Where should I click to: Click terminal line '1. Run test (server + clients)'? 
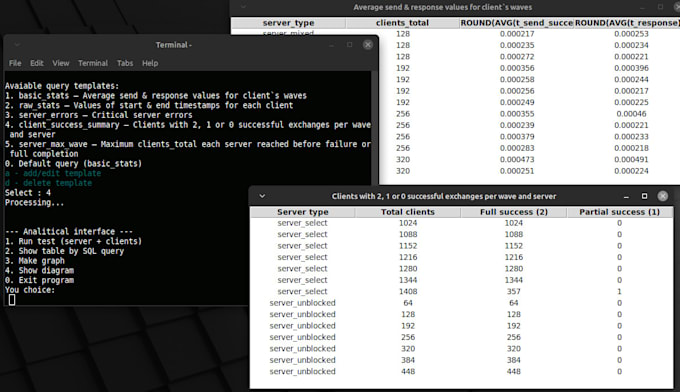click(x=73, y=242)
